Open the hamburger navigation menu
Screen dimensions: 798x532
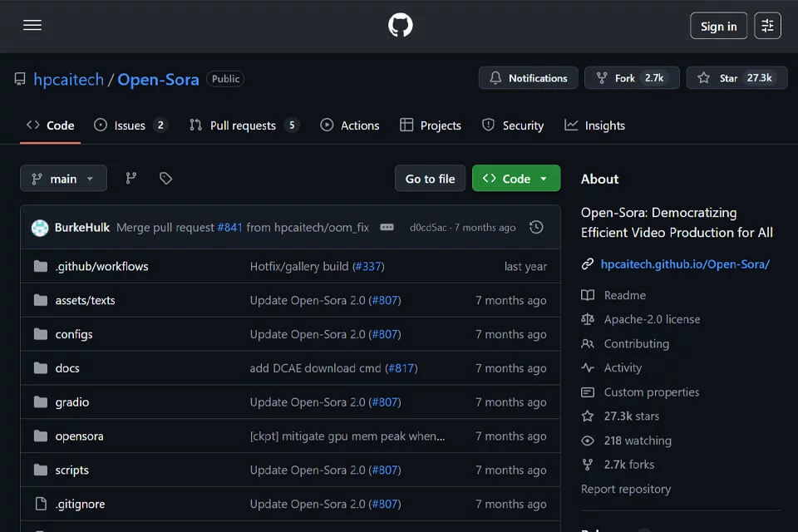[x=32, y=25]
